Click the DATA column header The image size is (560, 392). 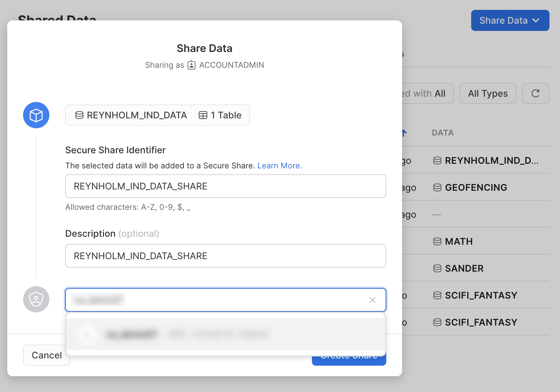coord(443,133)
